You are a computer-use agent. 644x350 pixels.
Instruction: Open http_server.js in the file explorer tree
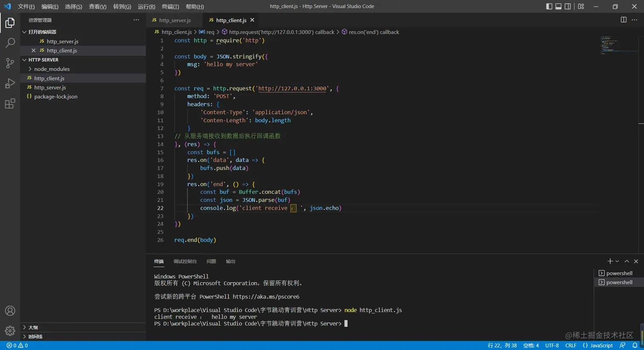pos(83,87)
